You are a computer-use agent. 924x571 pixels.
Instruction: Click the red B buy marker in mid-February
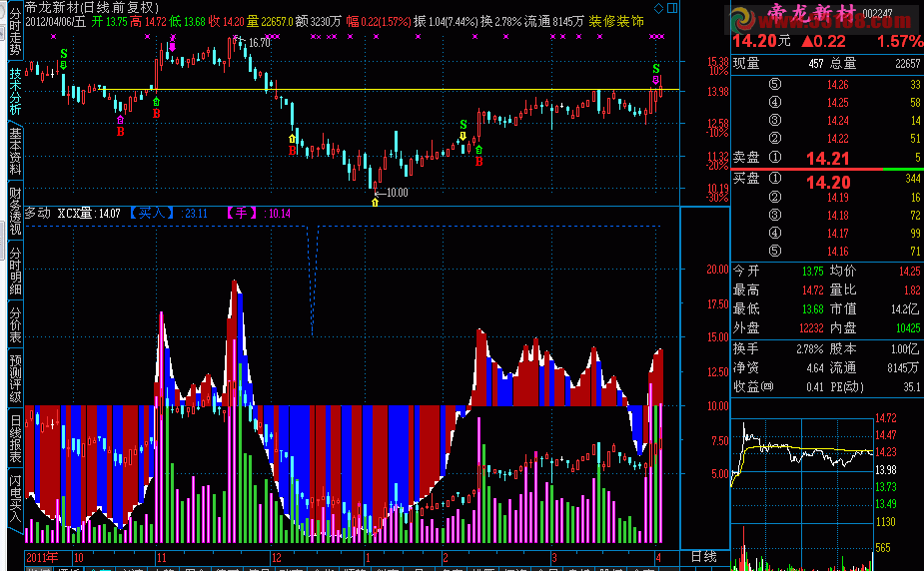coord(478,161)
